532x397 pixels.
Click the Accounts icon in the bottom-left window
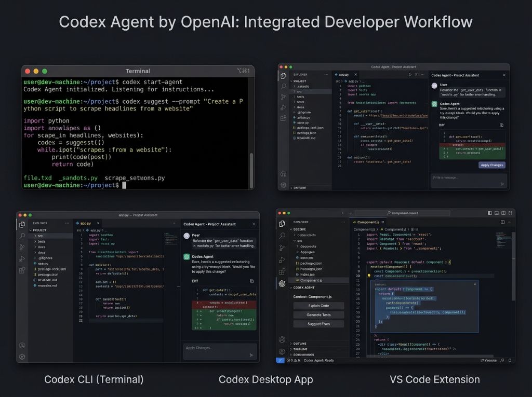tap(22, 346)
